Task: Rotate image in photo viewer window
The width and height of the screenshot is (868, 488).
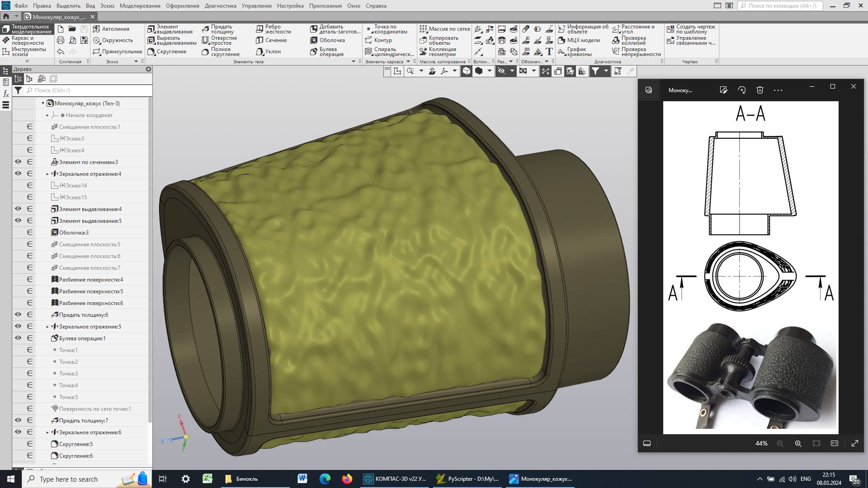Action: pyautogui.click(x=741, y=90)
